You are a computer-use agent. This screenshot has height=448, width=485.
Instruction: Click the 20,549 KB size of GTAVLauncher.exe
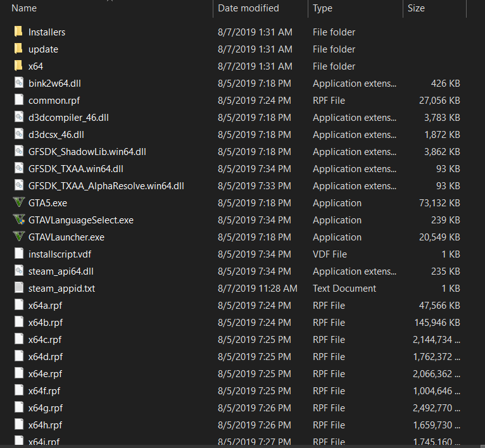439,237
